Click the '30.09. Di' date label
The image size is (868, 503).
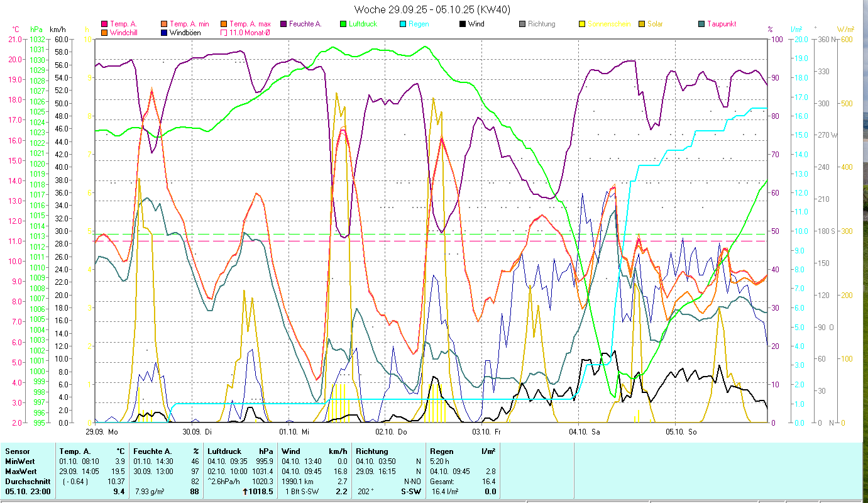(197, 431)
